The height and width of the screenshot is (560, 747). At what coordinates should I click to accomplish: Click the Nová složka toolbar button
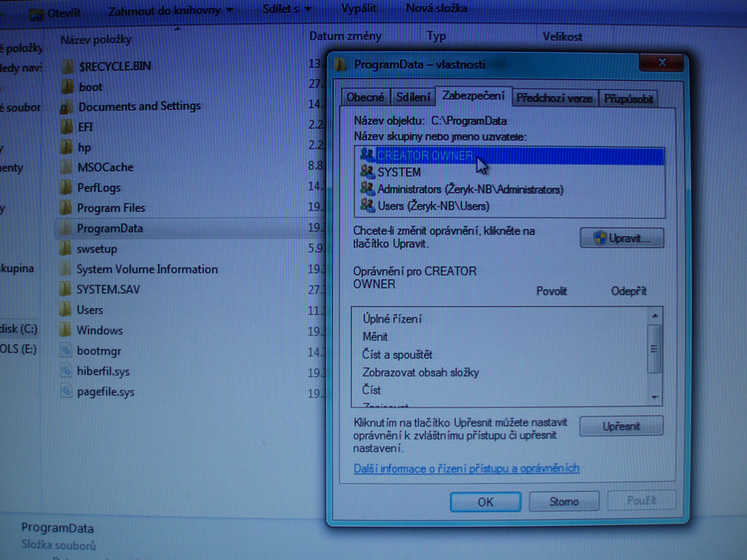pyautogui.click(x=436, y=8)
